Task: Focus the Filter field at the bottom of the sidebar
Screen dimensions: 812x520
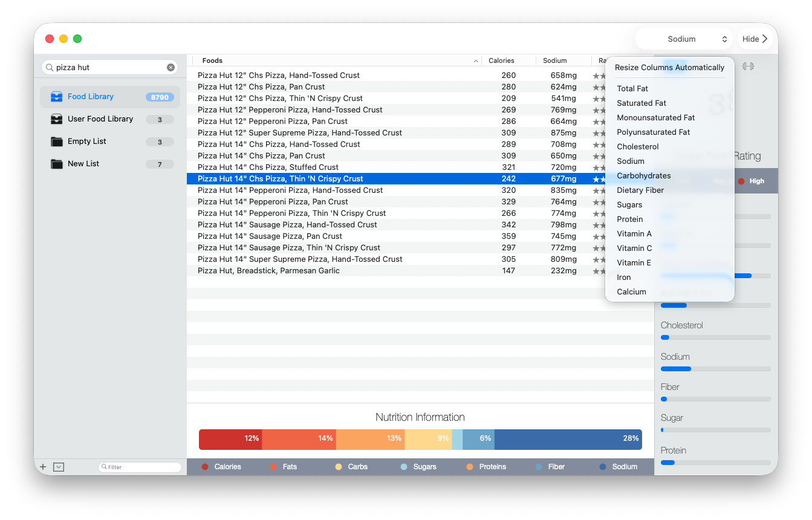Action: pos(140,467)
